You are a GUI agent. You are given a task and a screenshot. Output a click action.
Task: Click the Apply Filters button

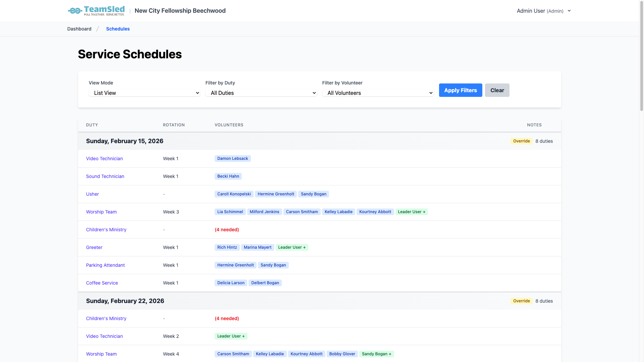(x=460, y=90)
